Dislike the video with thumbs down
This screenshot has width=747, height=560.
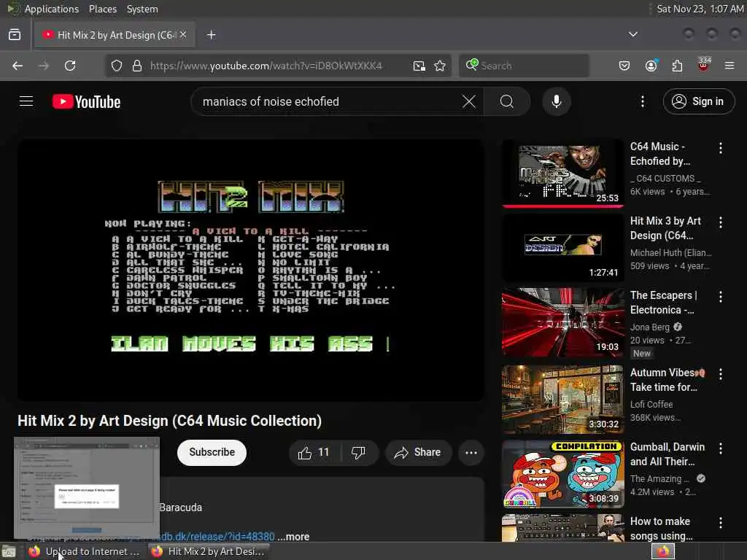coord(359,452)
